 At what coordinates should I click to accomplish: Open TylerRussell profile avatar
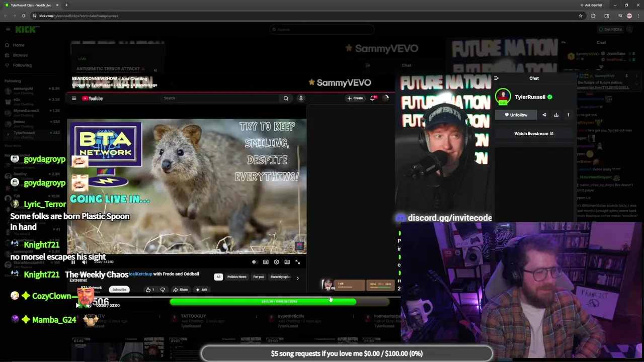coord(503,97)
